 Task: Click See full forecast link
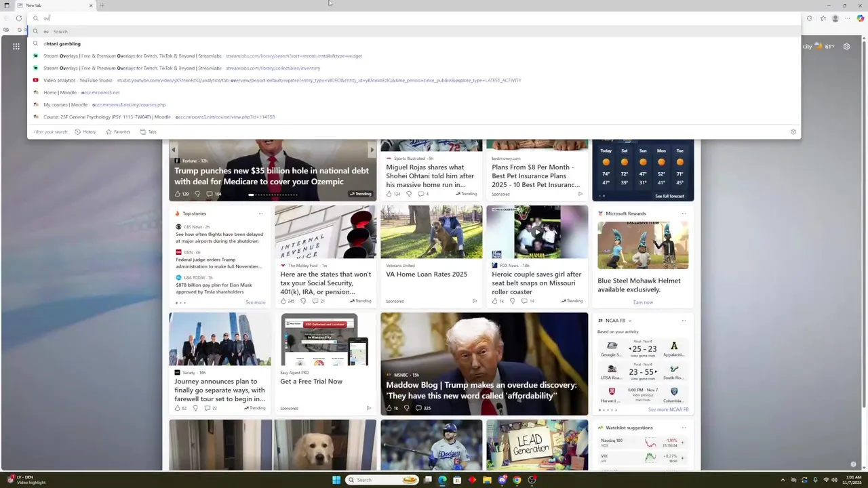669,196
